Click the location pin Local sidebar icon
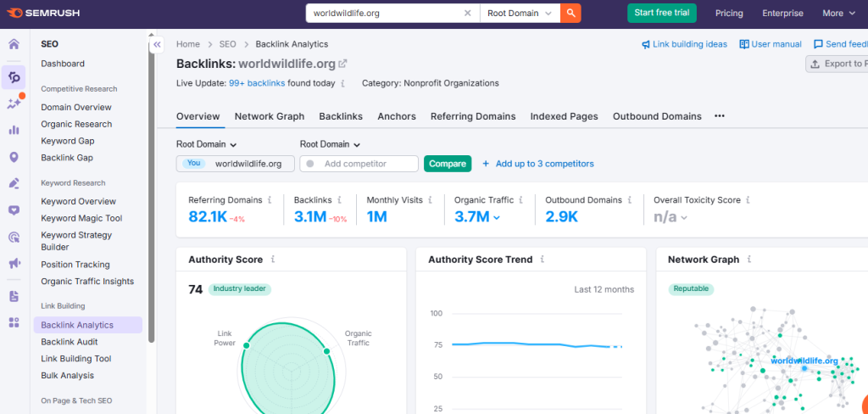Image resolution: width=868 pixels, height=414 pixels. coord(14,157)
